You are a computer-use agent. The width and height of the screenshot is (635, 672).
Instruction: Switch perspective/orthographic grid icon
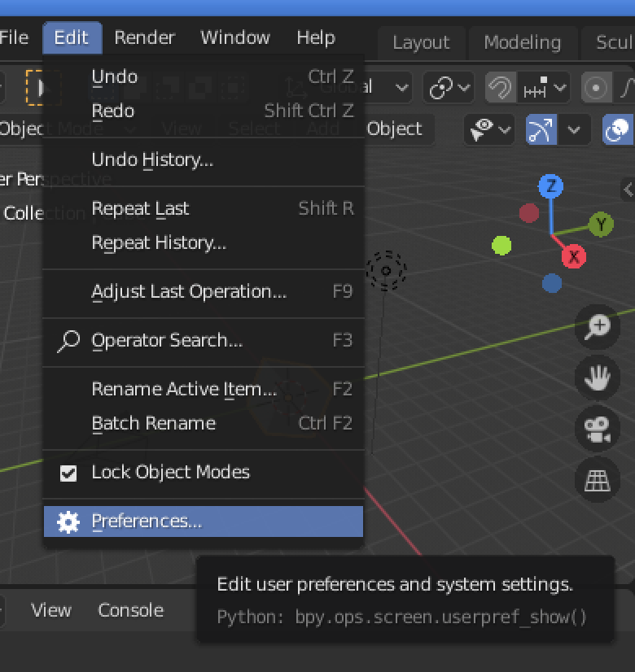click(x=597, y=479)
